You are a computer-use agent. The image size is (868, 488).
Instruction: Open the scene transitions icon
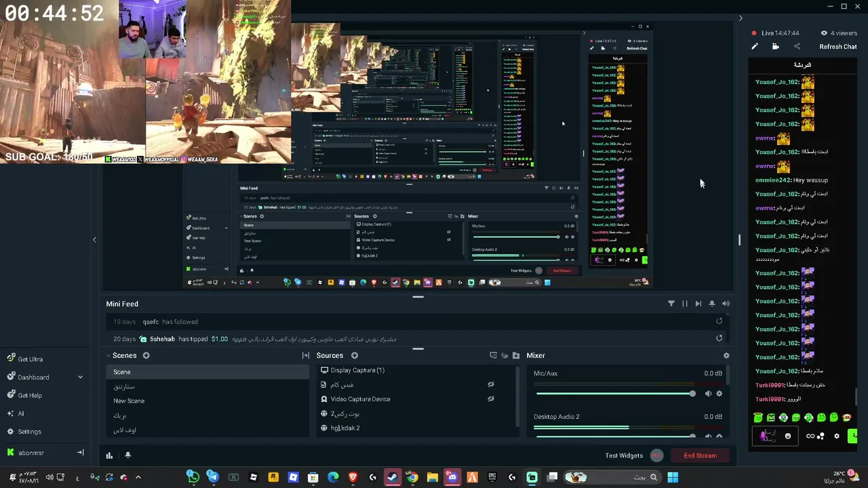coord(306,355)
